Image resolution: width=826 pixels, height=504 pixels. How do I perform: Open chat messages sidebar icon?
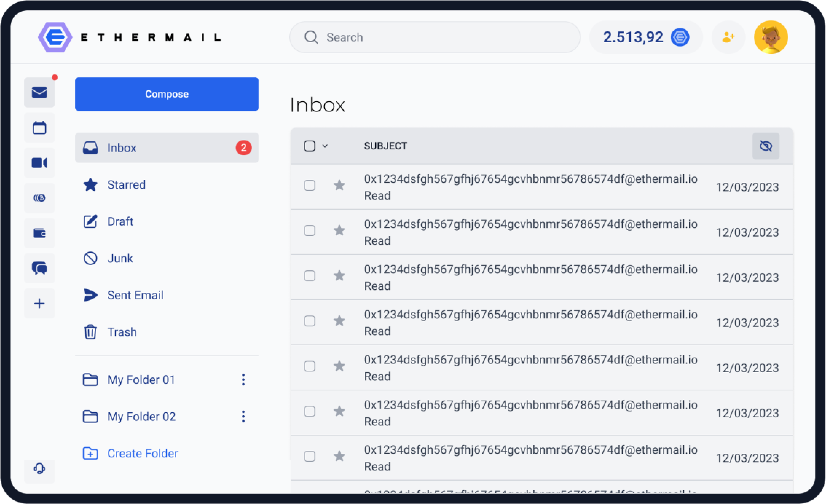39,268
